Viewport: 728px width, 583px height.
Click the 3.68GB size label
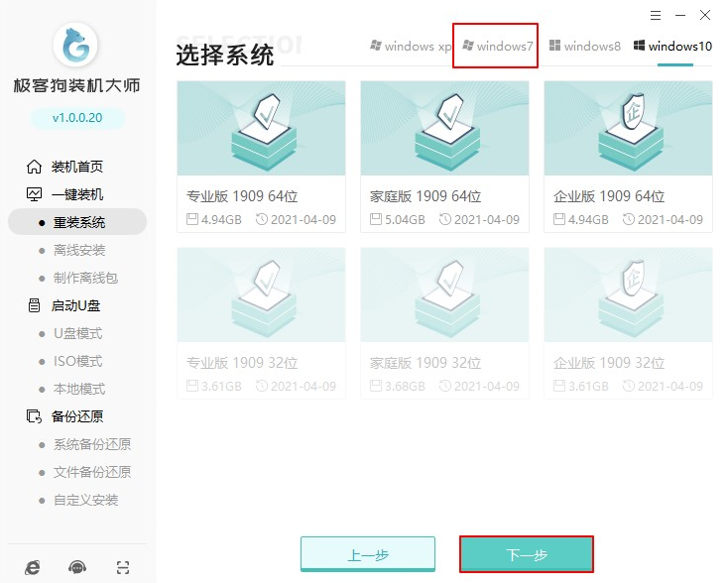point(405,387)
